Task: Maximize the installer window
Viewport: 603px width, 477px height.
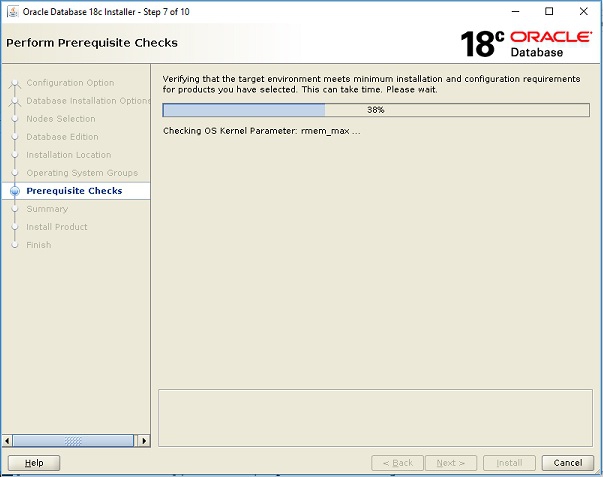Action: [549, 12]
